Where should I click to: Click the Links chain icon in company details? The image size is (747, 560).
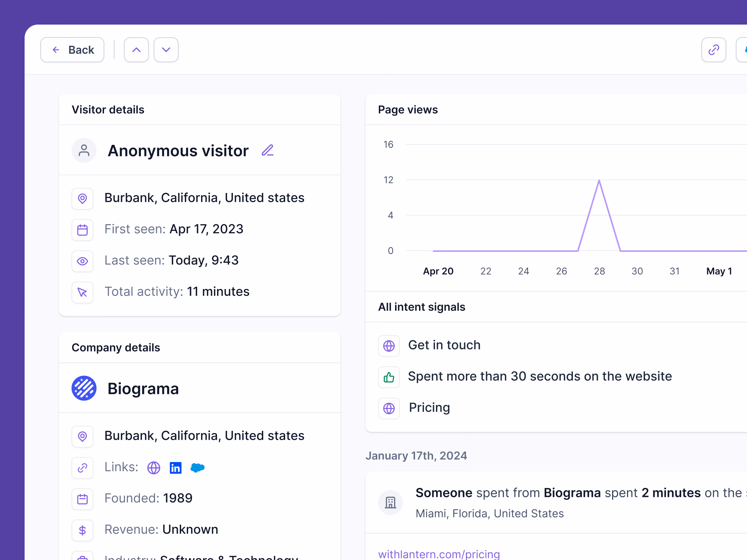point(82,468)
